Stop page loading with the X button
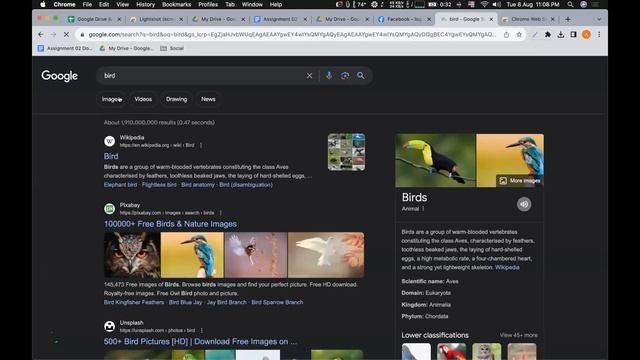The image size is (640, 360). (x=67, y=35)
